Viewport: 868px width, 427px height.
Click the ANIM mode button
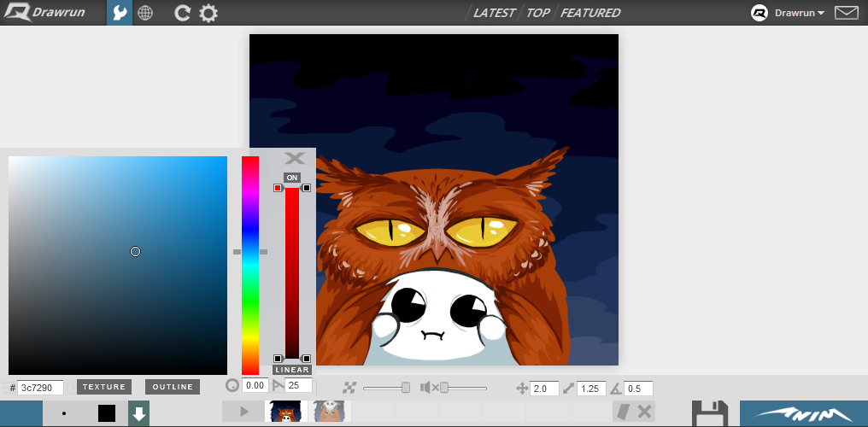(x=804, y=413)
